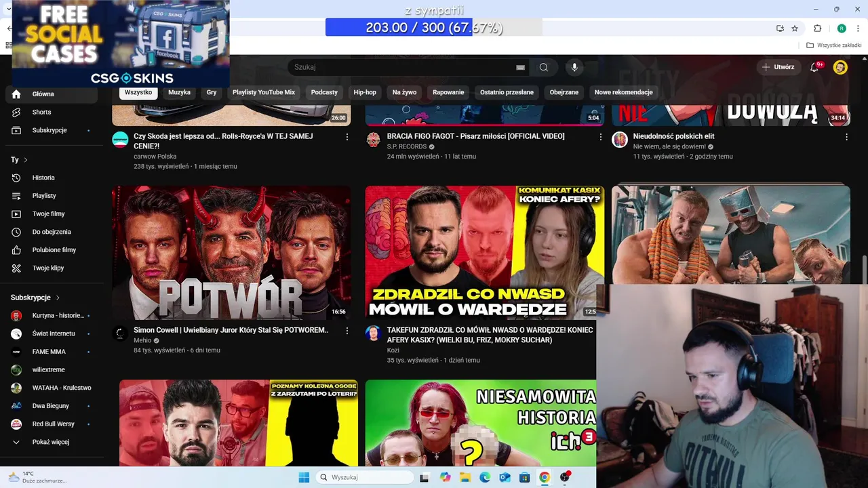Open the Chrome profile R avatar
The height and width of the screenshot is (488, 868).
point(842,28)
